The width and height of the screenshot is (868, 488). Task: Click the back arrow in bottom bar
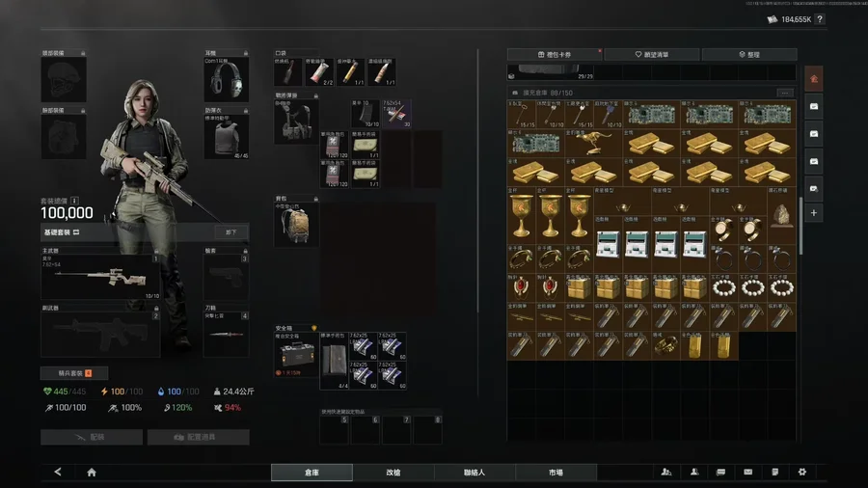tap(58, 472)
